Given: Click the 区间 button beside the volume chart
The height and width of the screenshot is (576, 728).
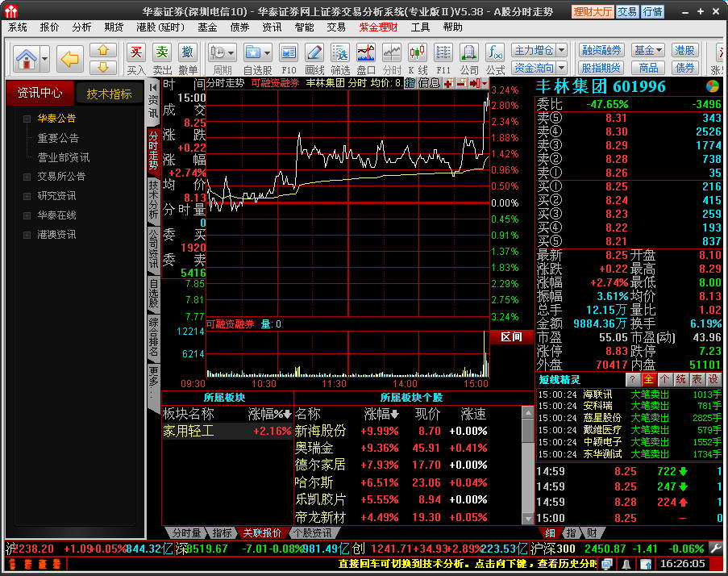Looking at the screenshot, I should (x=512, y=336).
